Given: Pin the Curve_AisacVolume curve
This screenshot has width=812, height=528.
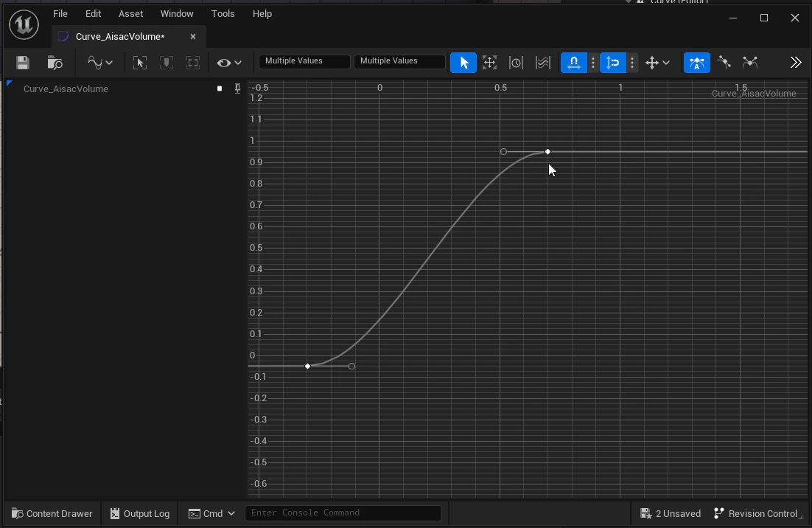Looking at the screenshot, I should tap(237, 88).
